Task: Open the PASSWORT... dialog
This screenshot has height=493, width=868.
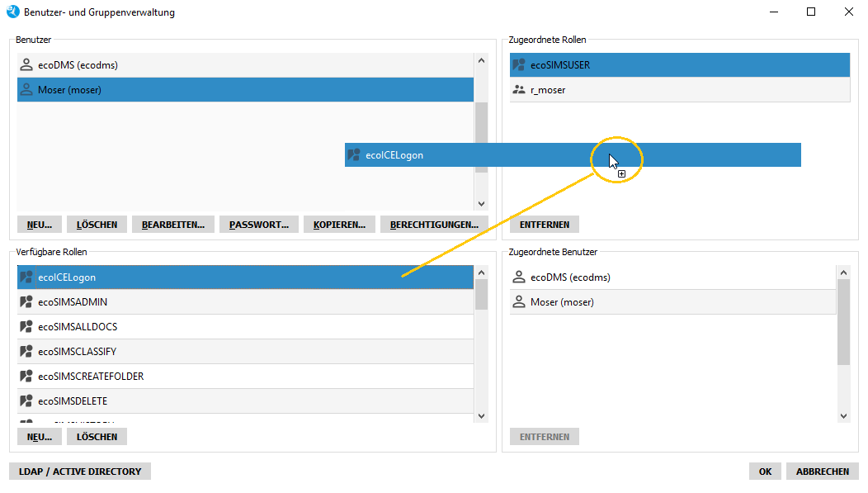Action: (259, 225)
